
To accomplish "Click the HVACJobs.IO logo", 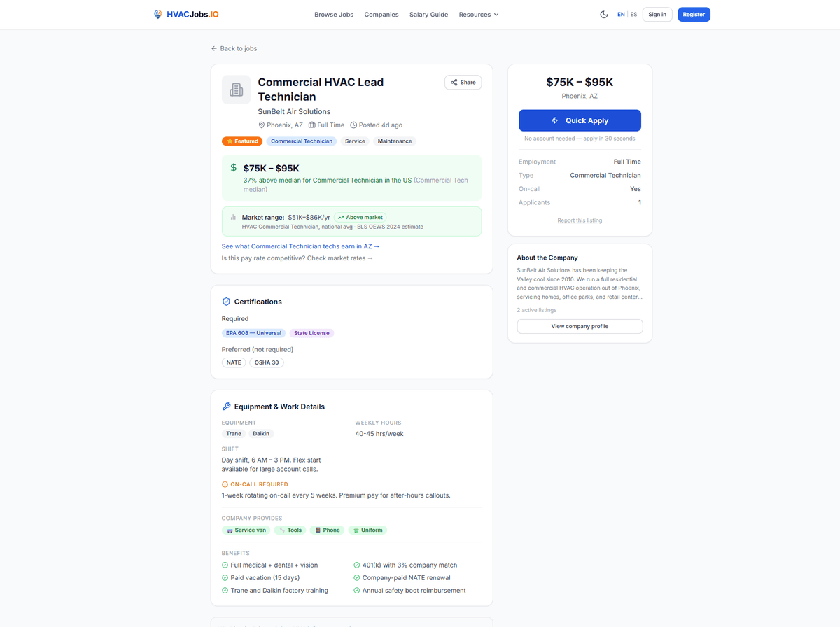I will click(x=185, y=14).
